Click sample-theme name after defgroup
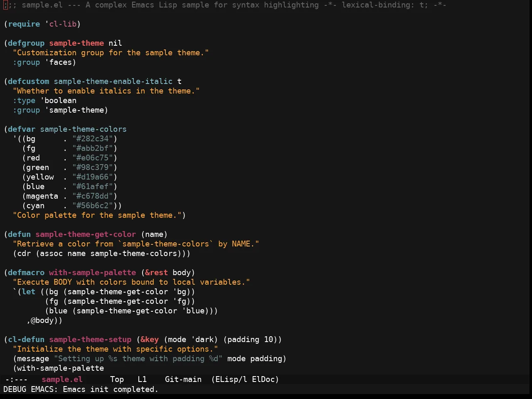532x399 pixels. (76, 43)
